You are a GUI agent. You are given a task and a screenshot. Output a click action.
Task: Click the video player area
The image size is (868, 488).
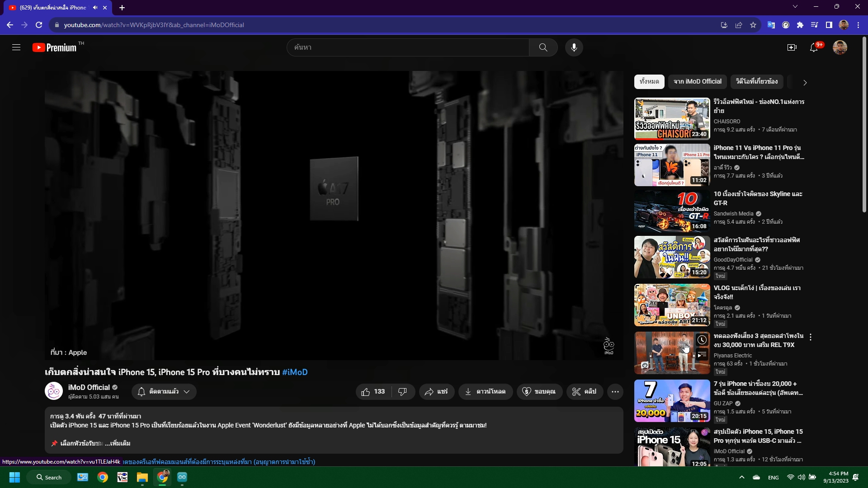[334, 215]
